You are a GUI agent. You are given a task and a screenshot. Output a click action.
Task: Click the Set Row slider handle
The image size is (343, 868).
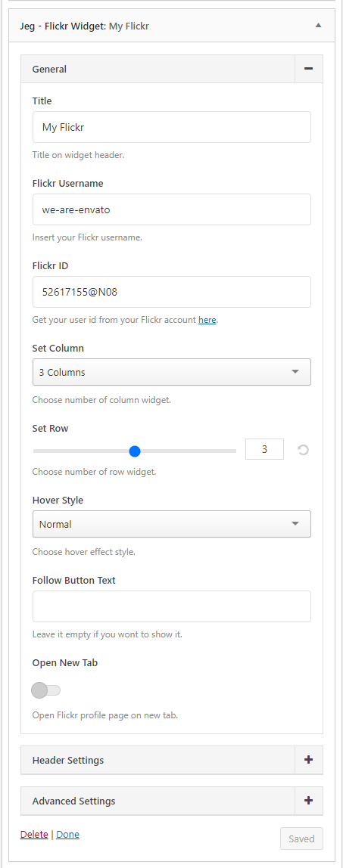point(135,451)
